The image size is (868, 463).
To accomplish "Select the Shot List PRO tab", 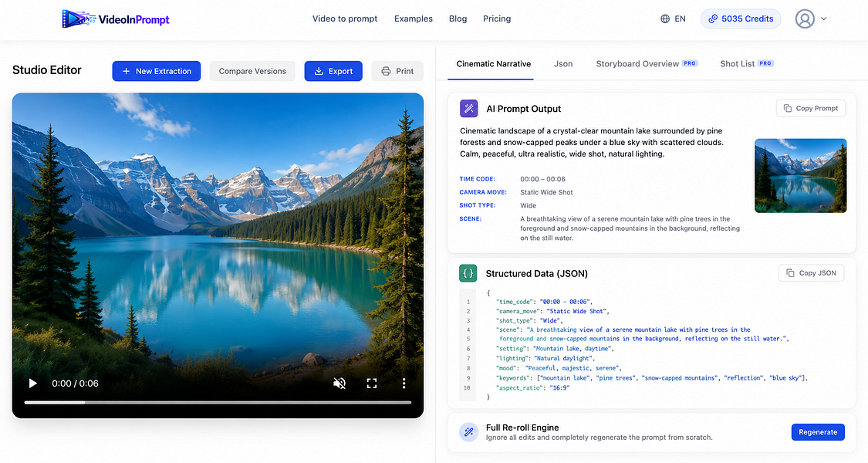I will [x=746, y=64].
